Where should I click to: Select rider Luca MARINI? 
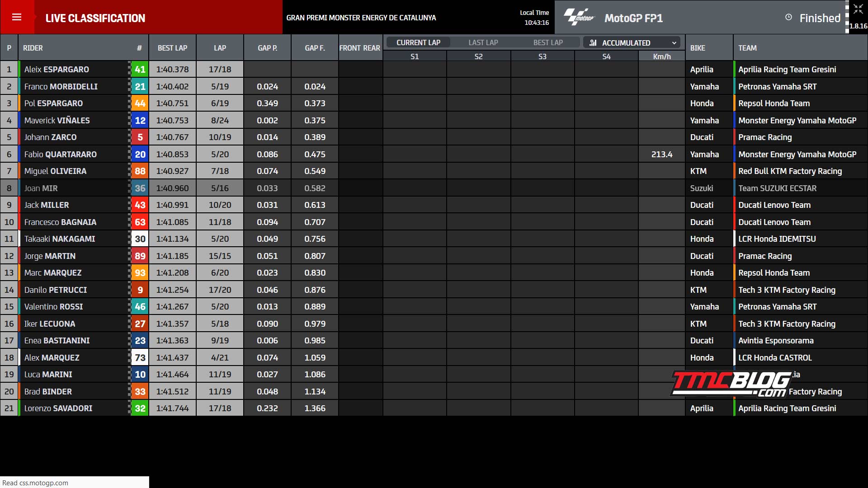48,375
